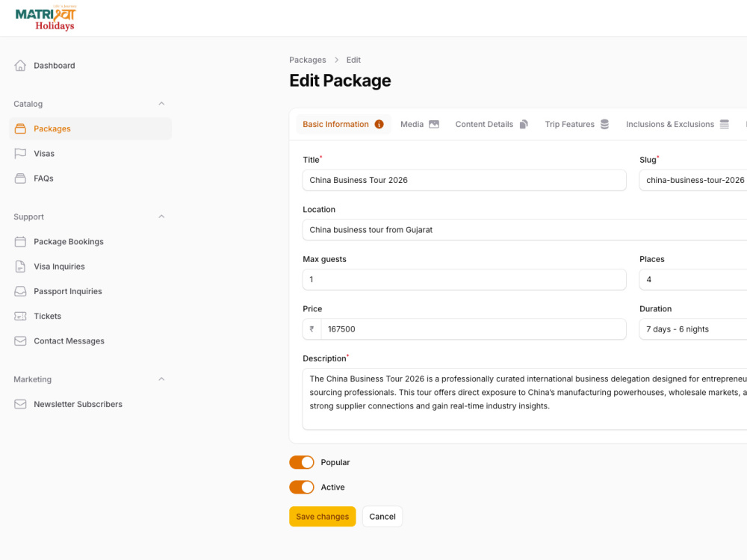Click the 'Popular' toggle label text
The image size is (747, 560).
335,462
